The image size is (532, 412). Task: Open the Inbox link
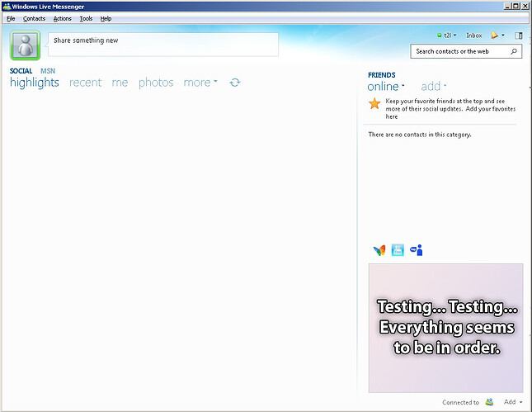[473, 36]
